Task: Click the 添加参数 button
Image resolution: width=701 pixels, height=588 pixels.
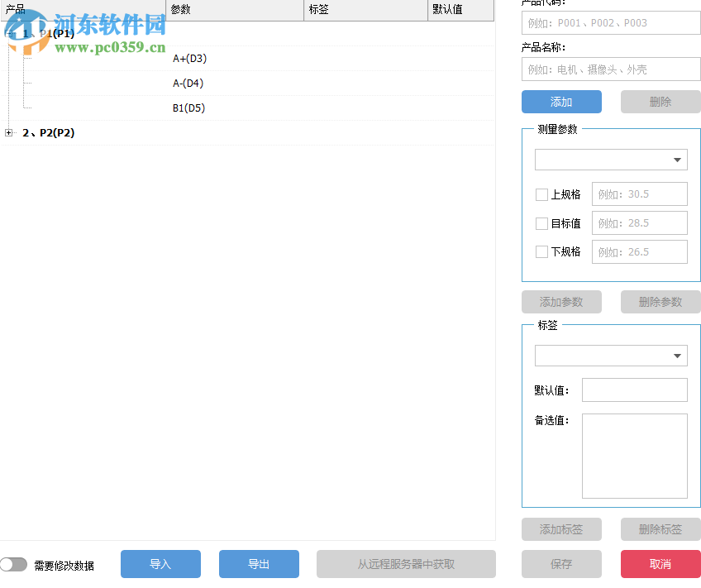Action: [x=561, y=302]
